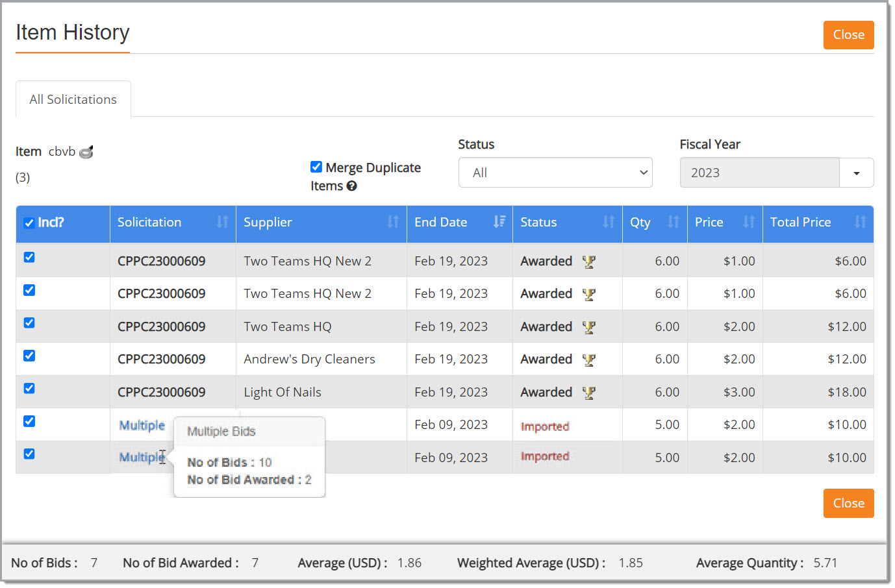The width and height of the screenshot is (895, 588).
Task: Click Status sort arrows to order statuses
Action: tap(609, 221)
